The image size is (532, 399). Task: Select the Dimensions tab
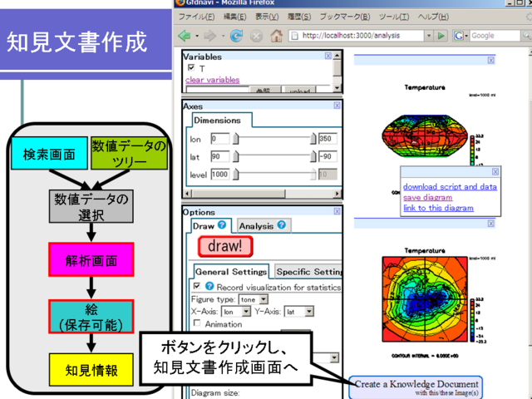point(222,120)
